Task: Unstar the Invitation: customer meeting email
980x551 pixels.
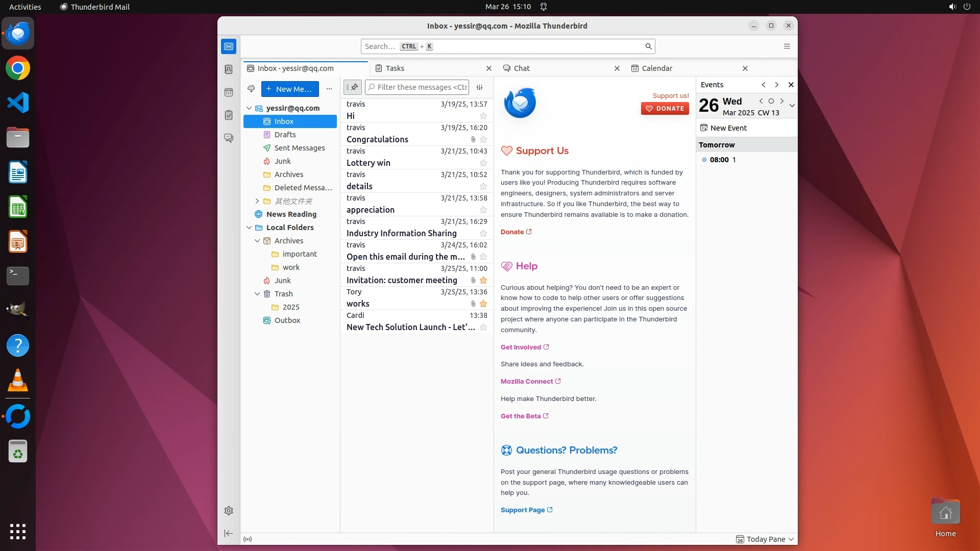Action: (x=483, y=281)
